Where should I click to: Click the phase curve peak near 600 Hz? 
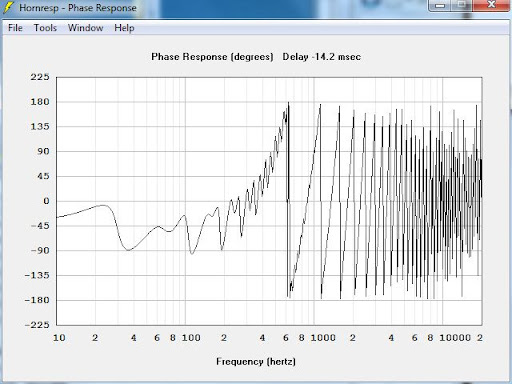[x=288, y=104]
